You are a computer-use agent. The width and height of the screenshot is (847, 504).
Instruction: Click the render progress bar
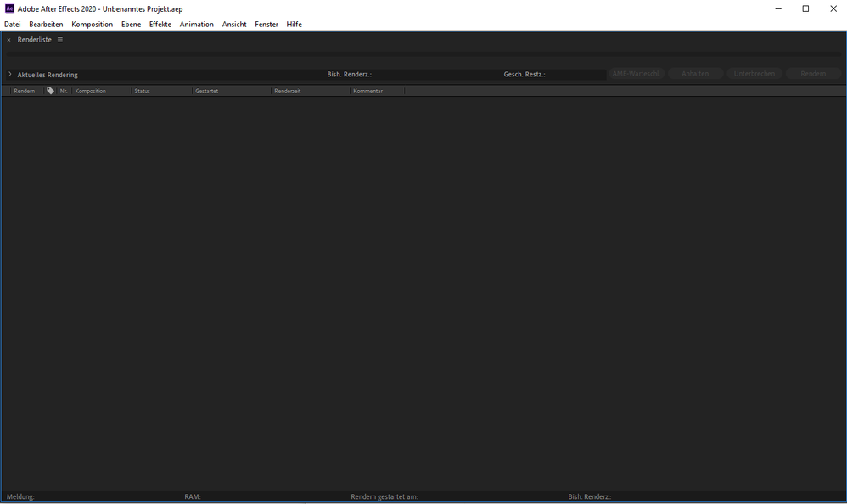(423, 54)
